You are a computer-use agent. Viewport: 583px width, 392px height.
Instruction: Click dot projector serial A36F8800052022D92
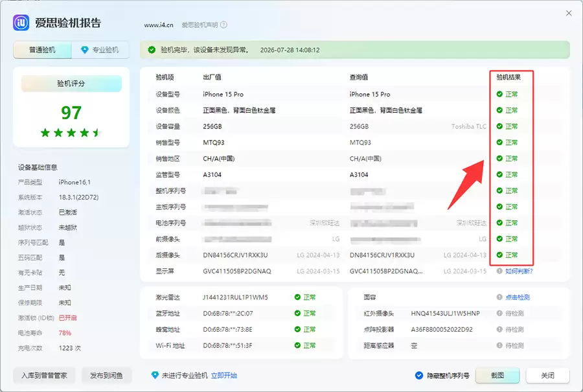coord(442,329)
